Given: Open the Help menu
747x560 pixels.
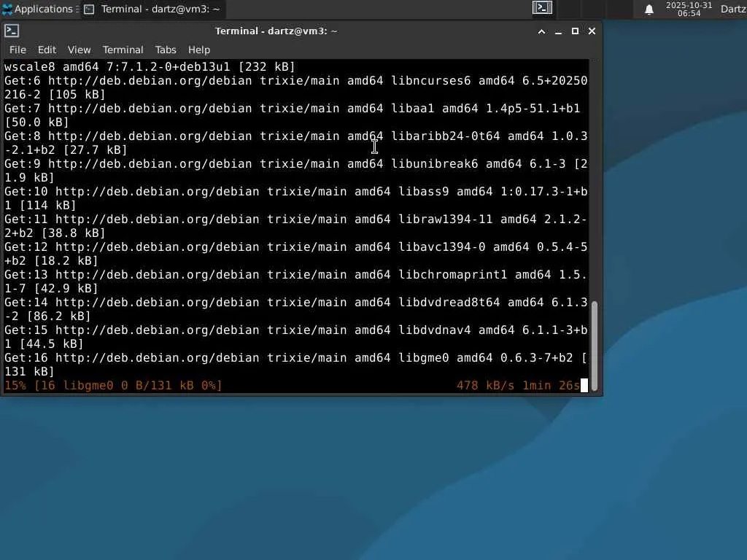Looking at the screenshot, I should tap(198, 50).
